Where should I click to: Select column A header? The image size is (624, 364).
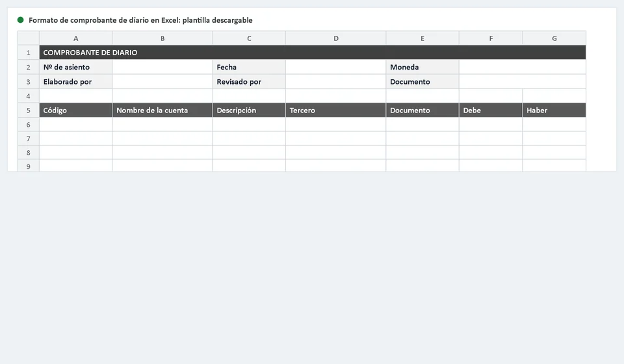coord(75,38)
